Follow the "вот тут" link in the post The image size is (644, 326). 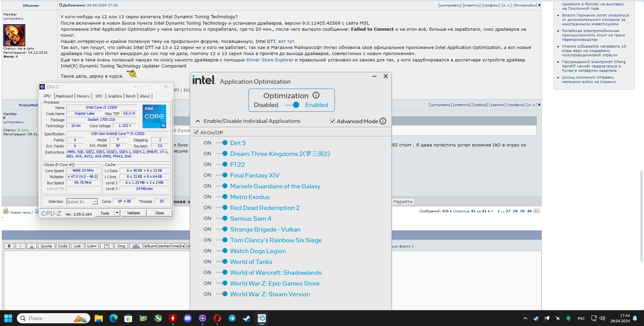coord(286,42)
